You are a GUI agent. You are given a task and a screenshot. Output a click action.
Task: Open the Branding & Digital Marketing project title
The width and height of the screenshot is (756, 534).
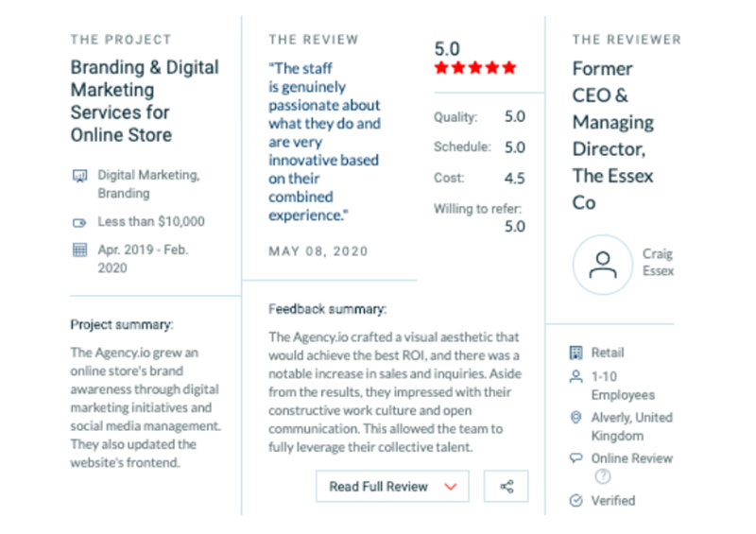(145, 101)
